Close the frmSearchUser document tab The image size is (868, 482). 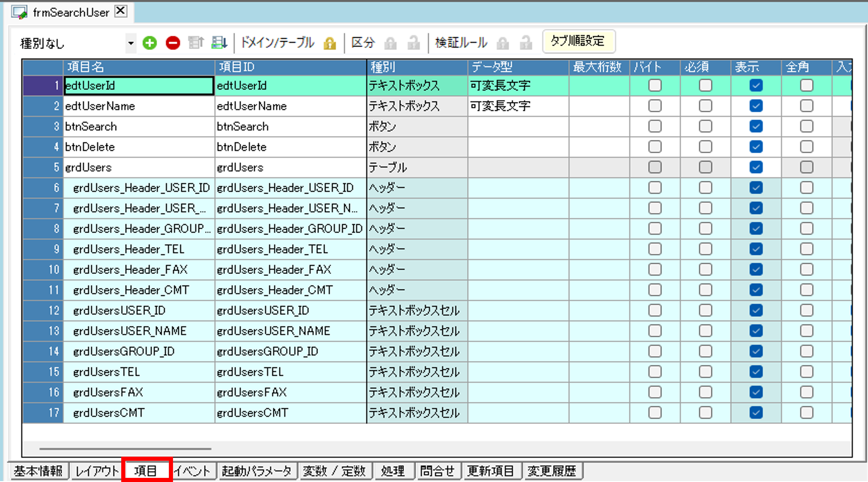pos(121,11)
